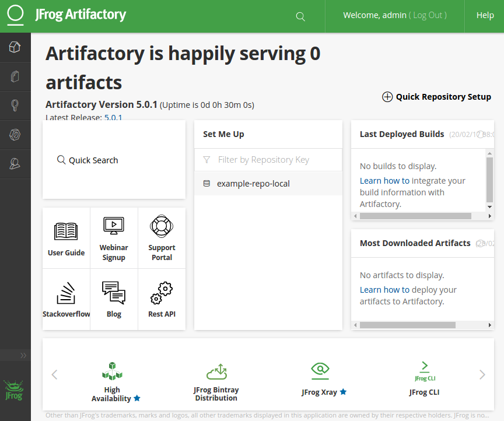504x421 pixels.
Task: Refresh the Last Deployed Builds panel
Action: [x=481, y=134]
